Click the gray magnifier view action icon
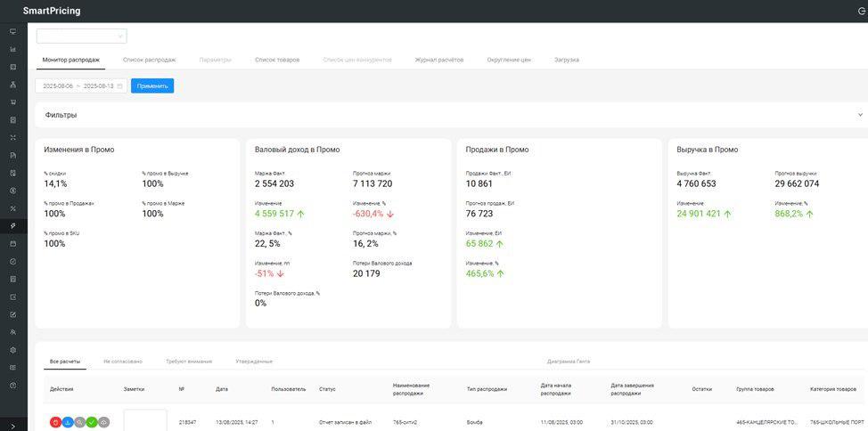The width and height of the screenshot is (868, 431). tap(79, 422)
